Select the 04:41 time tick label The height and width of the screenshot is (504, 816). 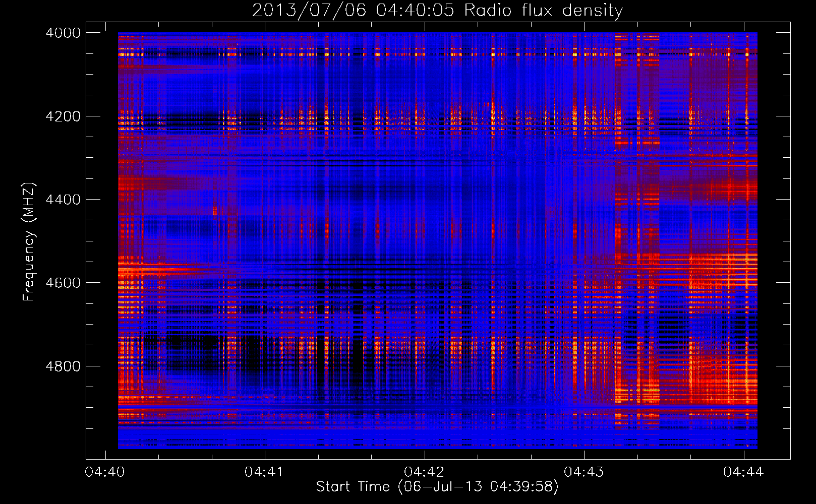point(265,472)
